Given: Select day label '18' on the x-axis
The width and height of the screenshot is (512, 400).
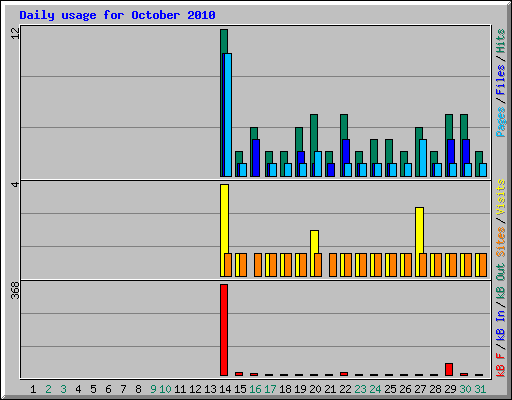Looking at the screenshot, I should [285, 389].
